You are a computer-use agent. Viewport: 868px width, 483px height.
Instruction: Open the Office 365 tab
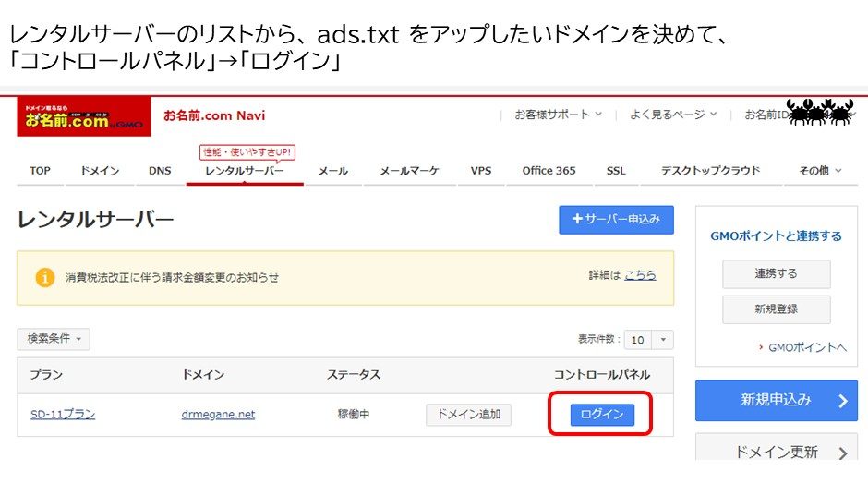[549, 171]
